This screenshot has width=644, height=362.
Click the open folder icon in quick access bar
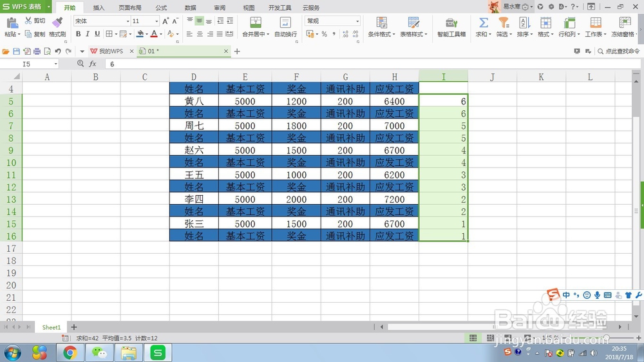coord(6,52)
